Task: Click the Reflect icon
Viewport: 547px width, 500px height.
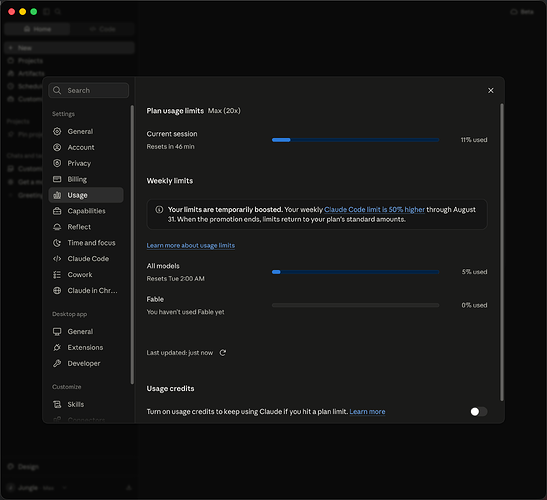Action: [x=57, y=227]
